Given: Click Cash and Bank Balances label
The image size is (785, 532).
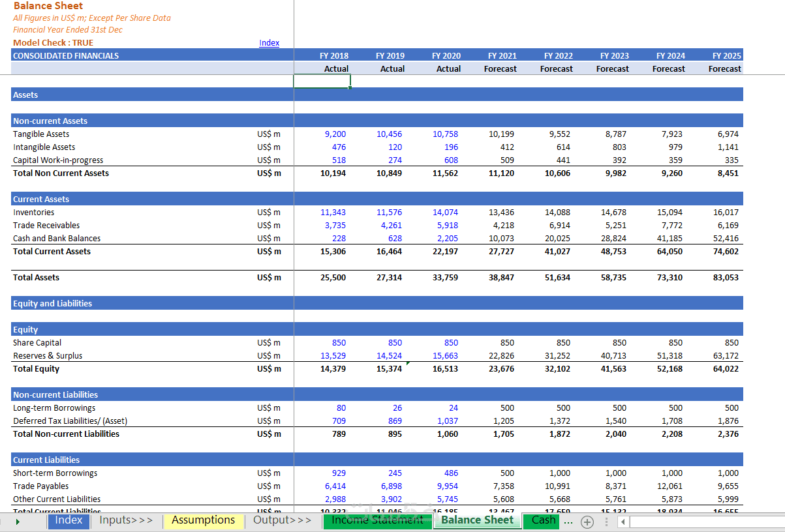Looking at the screenshot, I should (x=57, y=239).
